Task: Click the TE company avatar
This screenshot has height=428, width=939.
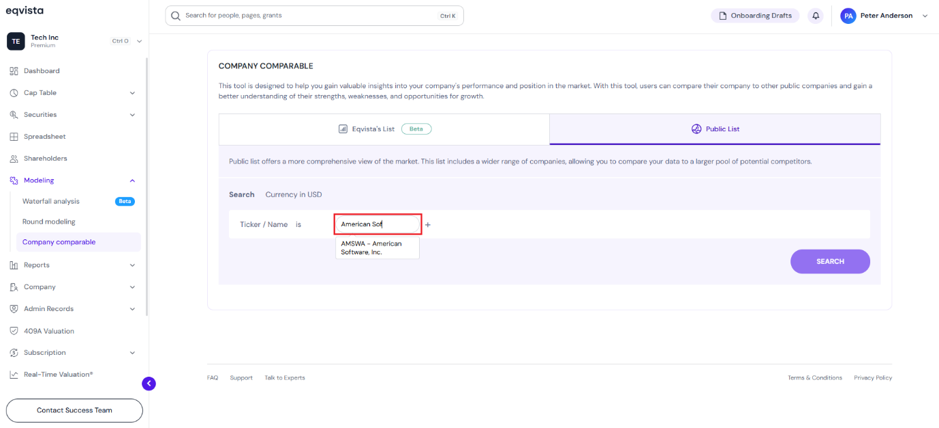Action: 16,41
